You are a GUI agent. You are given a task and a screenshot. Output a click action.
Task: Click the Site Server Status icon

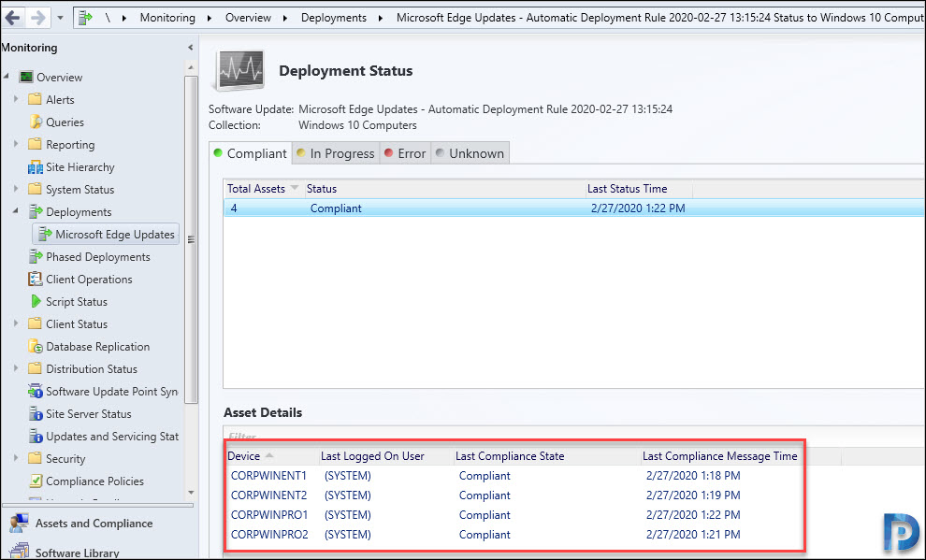35,413
